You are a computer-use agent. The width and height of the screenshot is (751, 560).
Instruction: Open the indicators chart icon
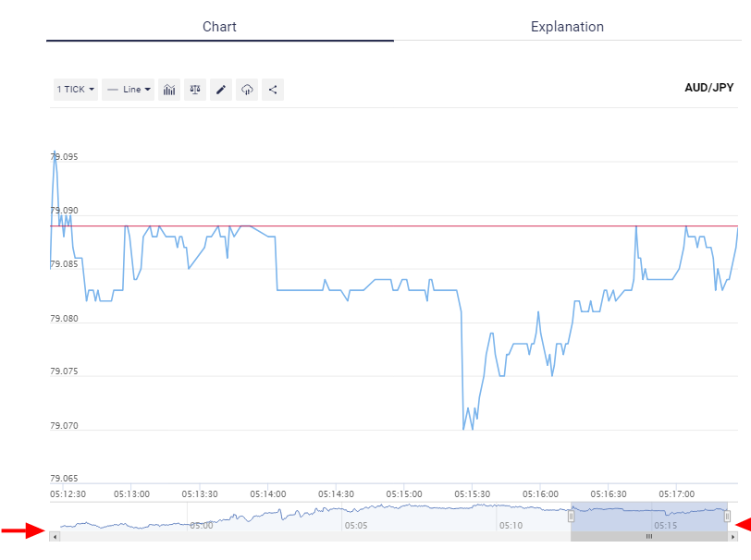tap(169, 89)
